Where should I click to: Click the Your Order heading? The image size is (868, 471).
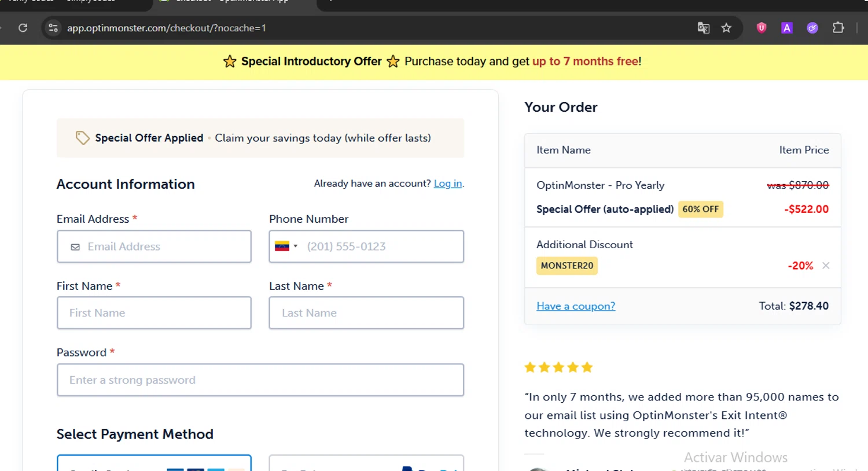561,107
